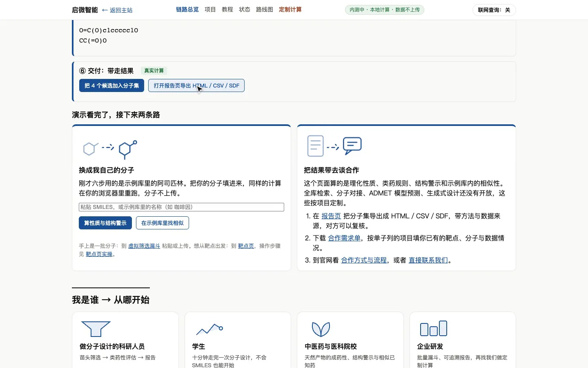Open the 状态 nav item

tap(245, 9)
